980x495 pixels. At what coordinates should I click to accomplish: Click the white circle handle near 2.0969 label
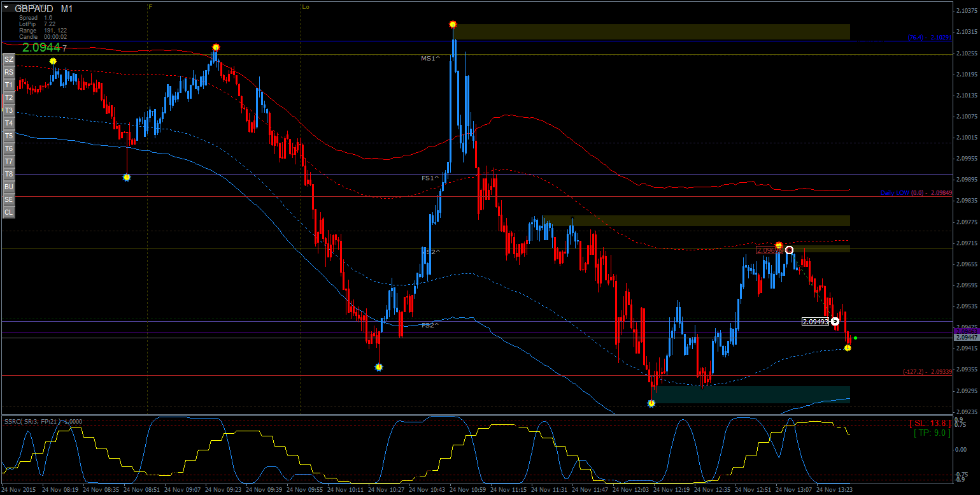[789, 250]
